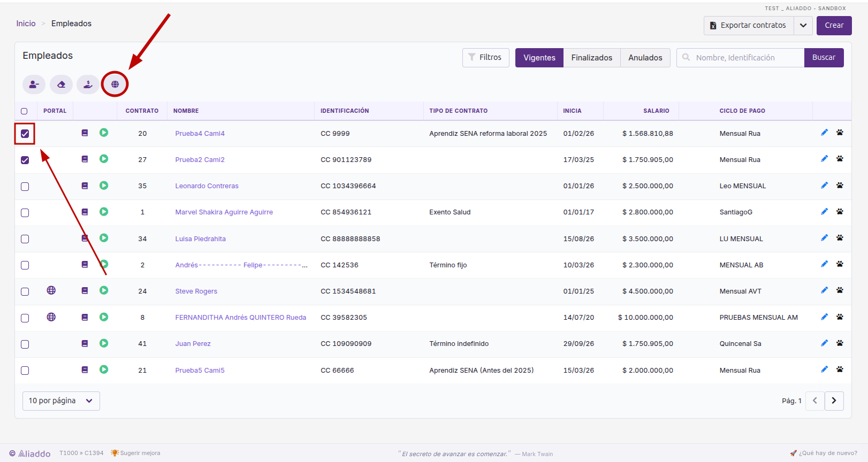
Task: Open the Filtros button
Action: (485, 58)
